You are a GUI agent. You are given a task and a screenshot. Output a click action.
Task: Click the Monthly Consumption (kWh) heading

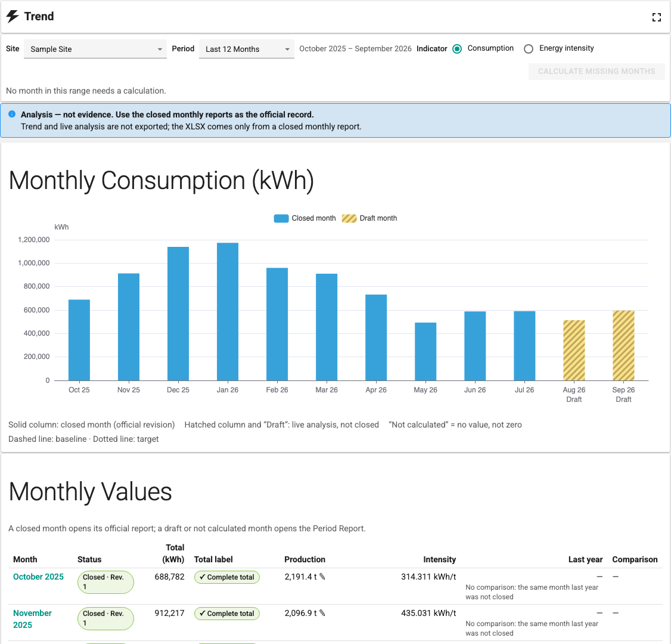coord(161,180)
